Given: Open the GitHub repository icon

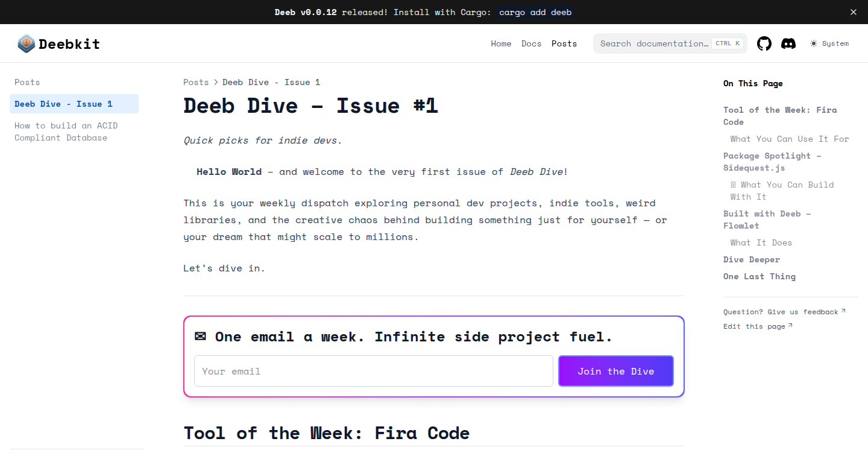Looking at the screenshot, I should [x=764, y=43].
